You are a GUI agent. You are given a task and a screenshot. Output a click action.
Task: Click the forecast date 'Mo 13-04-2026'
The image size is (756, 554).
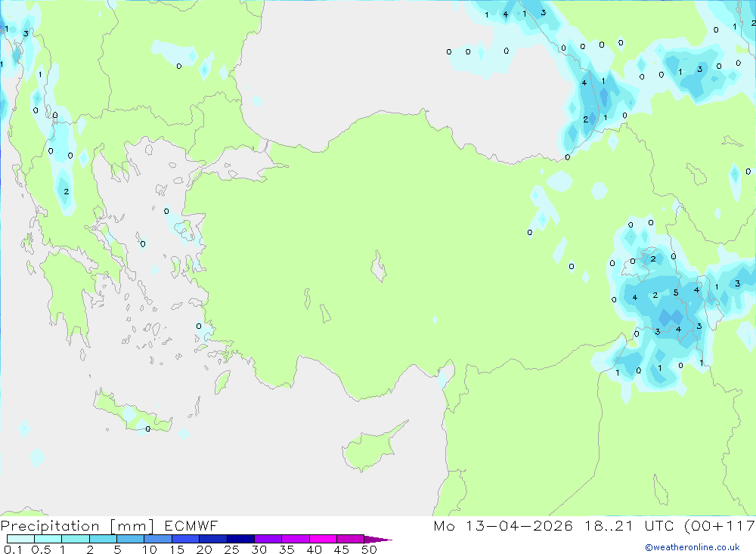point(503,525)
